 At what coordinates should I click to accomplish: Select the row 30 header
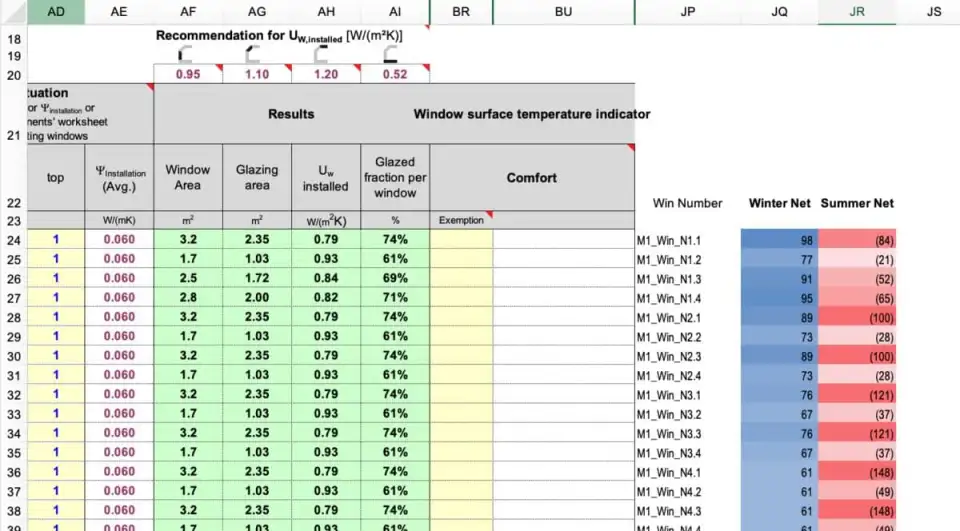pyautogui.click(x=13, y=356)
